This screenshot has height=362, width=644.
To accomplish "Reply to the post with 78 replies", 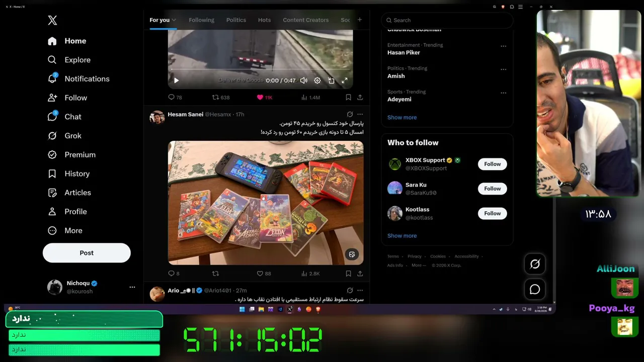I will click(x=175, y=98).
